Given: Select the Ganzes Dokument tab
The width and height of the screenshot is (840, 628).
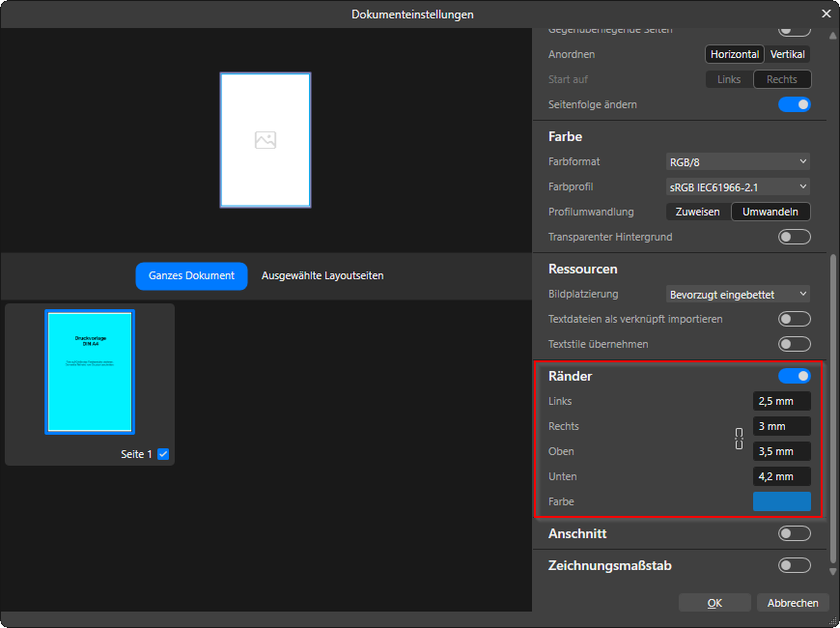Looking at the screenshot, I should point(191,275).
